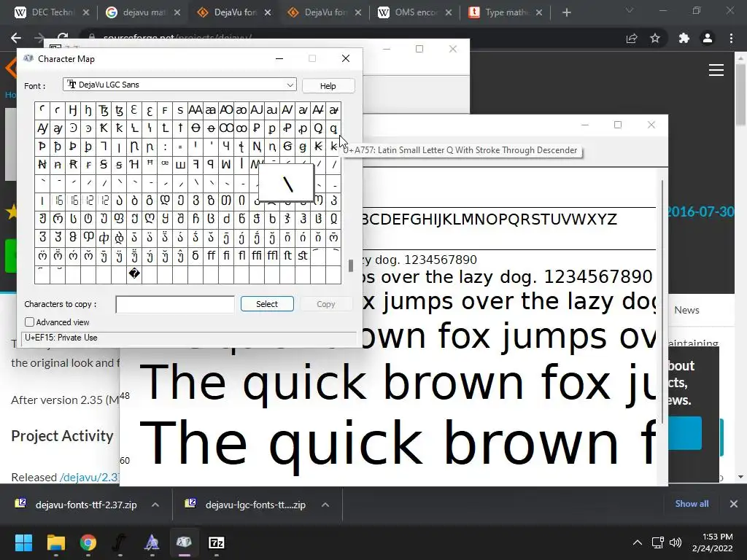Image resolution: width=747 pixels, height=560 pixels.
Task: Open the volume control in system tray
Action: pos(675,542)
